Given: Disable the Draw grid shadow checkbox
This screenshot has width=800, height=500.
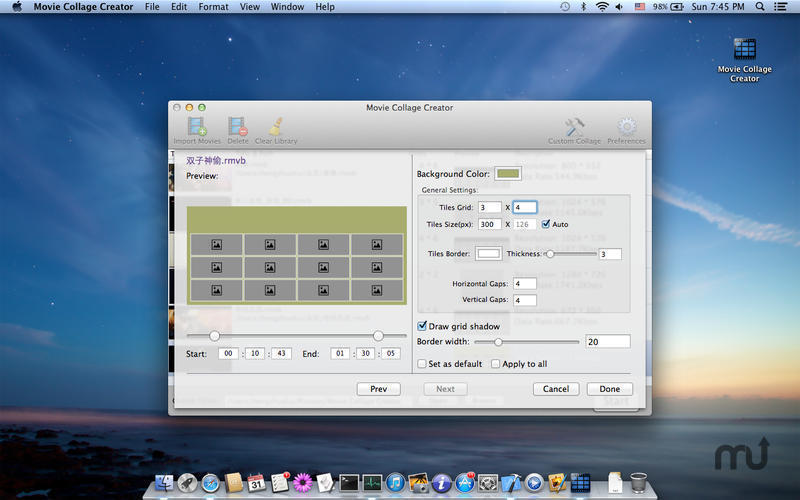Looking at the screenshot, I should pos(422,326).
